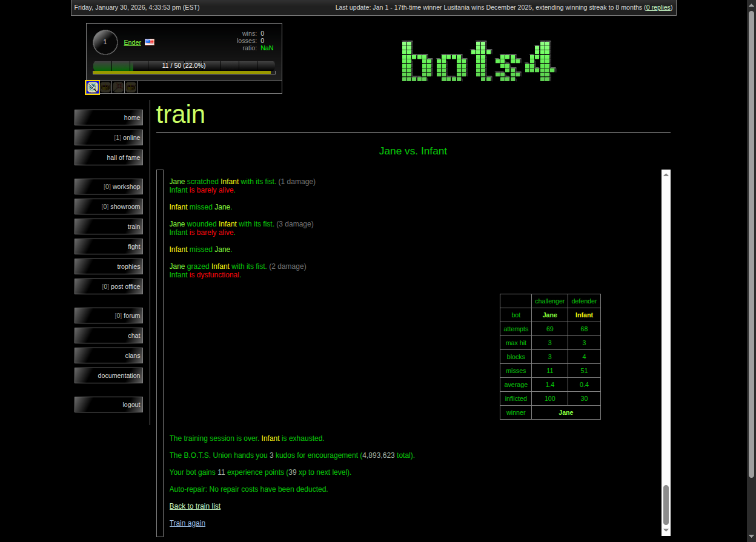Click the scroll up arrow of battle log
Screen dimensions: 756x542
(x=666, y=174)
